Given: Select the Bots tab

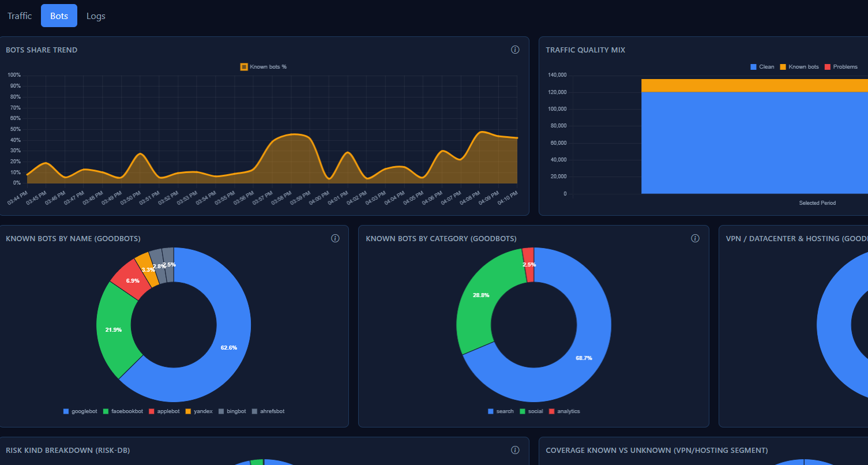Looking at the screenshot, I should [59, 16].
